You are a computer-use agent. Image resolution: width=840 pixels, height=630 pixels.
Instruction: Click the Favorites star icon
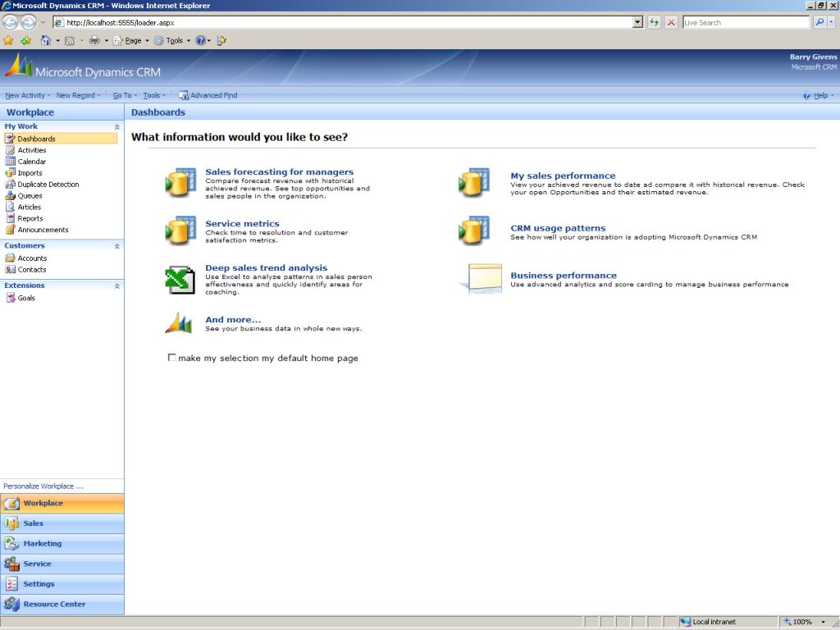coord(8,41)
